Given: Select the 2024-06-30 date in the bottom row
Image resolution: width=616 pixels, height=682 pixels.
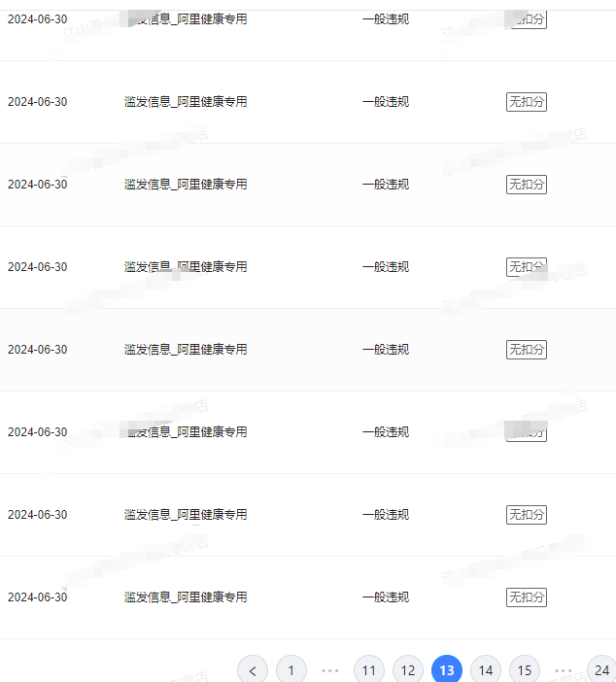Looking at the screenshot, I should click(38, 597).
